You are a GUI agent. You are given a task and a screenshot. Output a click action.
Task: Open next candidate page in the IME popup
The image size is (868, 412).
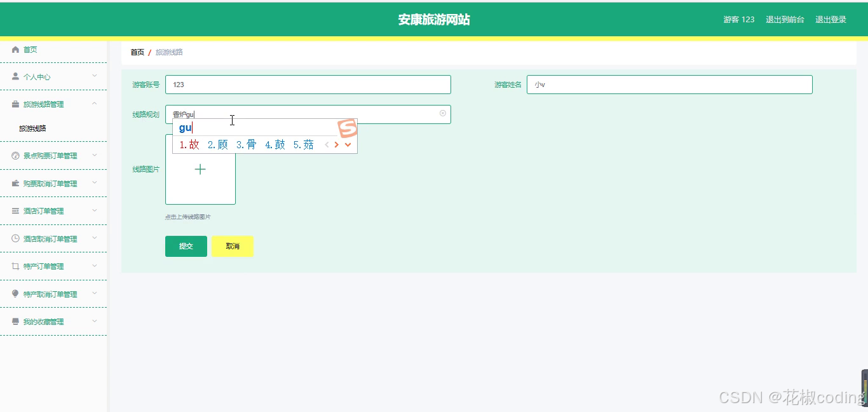pos(337,144)
